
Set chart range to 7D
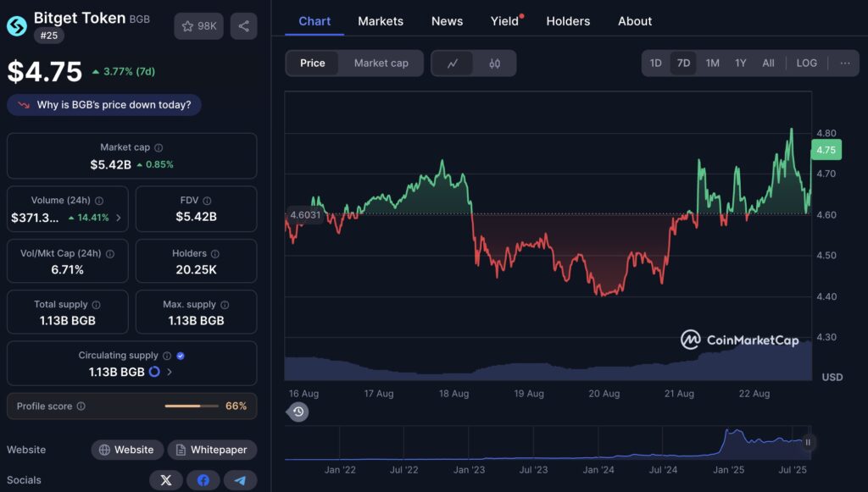point(684,63)
